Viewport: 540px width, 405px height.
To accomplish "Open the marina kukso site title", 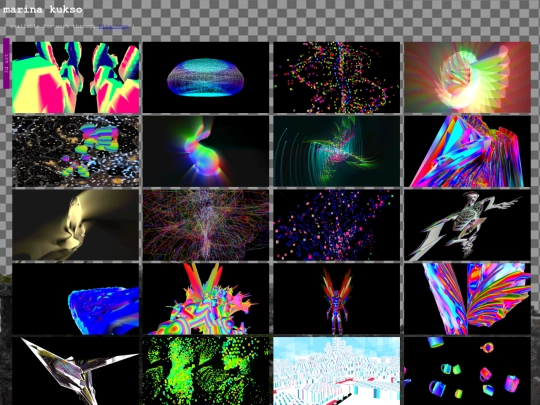I will click(x=43, y=9).
